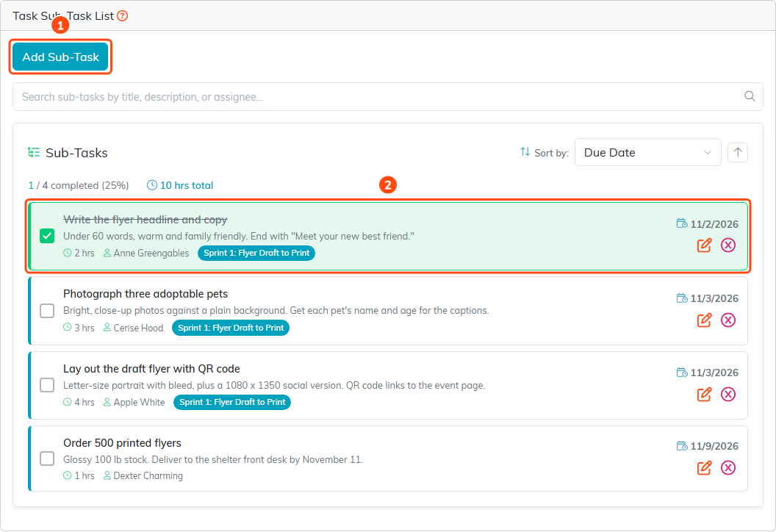This screenshot has height=532, width=776.
Task: Click the title 'Photograph three adoptable pets'
Action: pos(145,294)
